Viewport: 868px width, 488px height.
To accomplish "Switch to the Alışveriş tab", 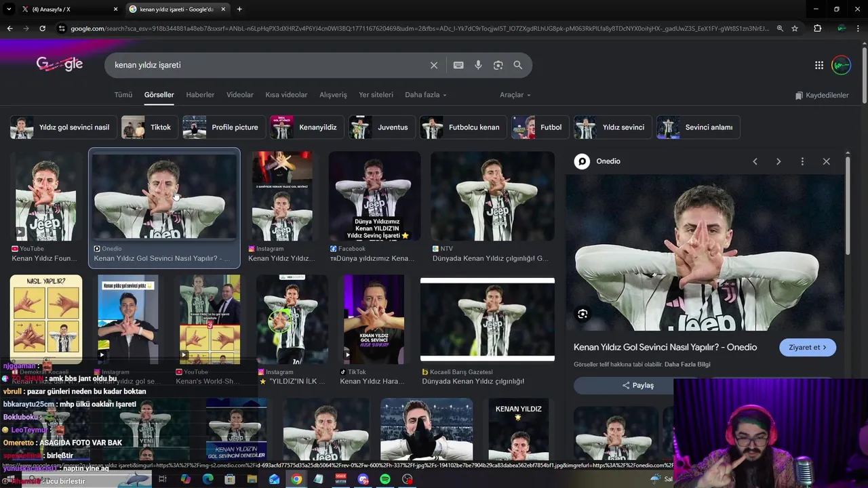I will pos(333,95).
